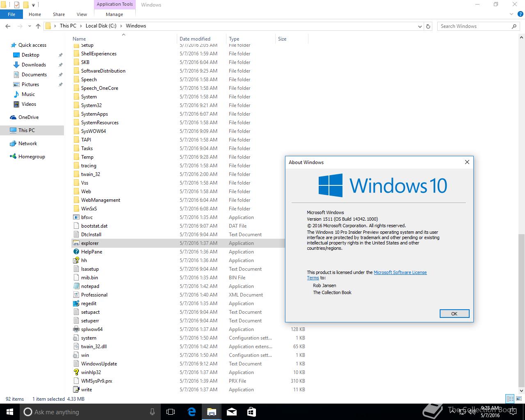Open the Mail app from taskbar
Screen dimensions: 525x420
[231, 412]
